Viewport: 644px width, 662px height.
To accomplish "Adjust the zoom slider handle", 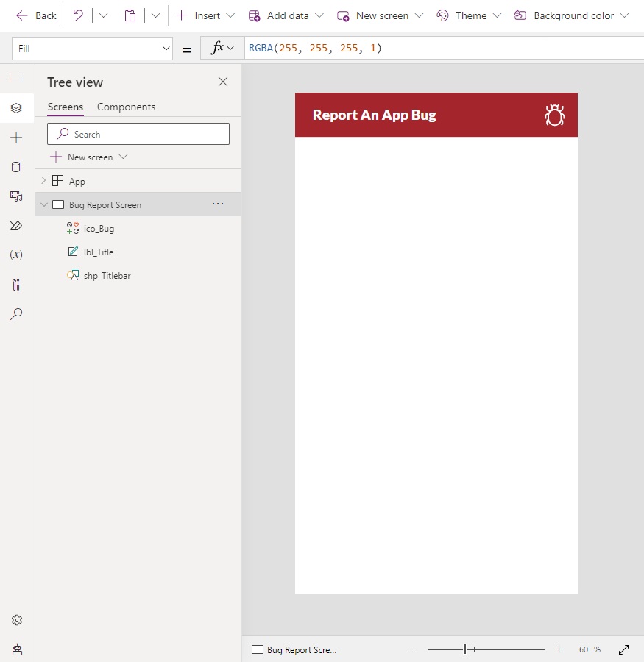I will (464, 649).
